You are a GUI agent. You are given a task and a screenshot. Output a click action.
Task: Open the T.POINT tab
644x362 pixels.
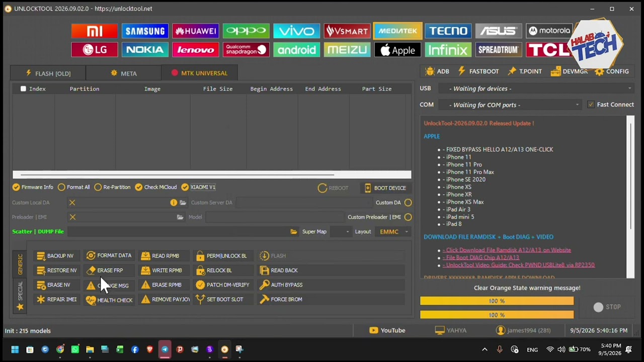(x=524, y=71)
